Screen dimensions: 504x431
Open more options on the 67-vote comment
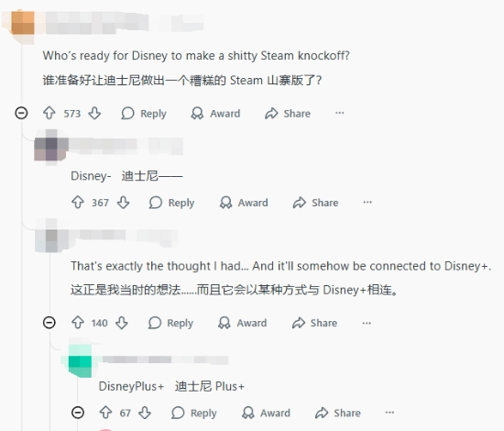[389, 413]
